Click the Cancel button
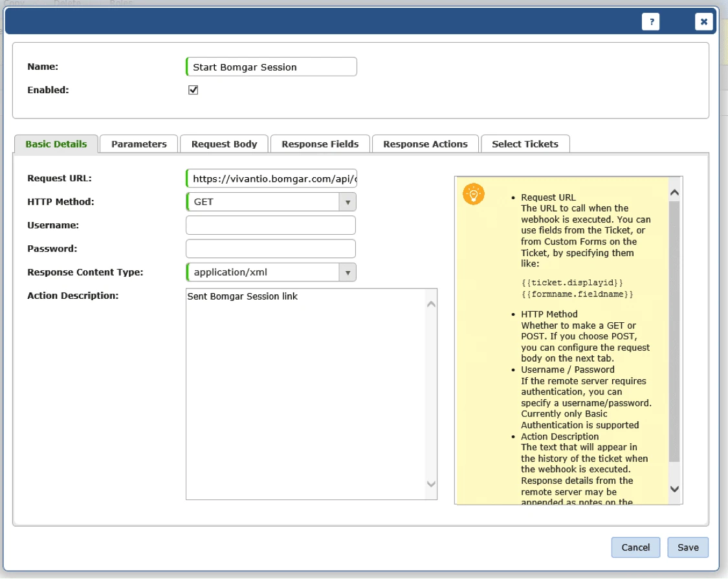Image resolution: width=728 pixels, height=579 pixels. [x=635, y=547]
